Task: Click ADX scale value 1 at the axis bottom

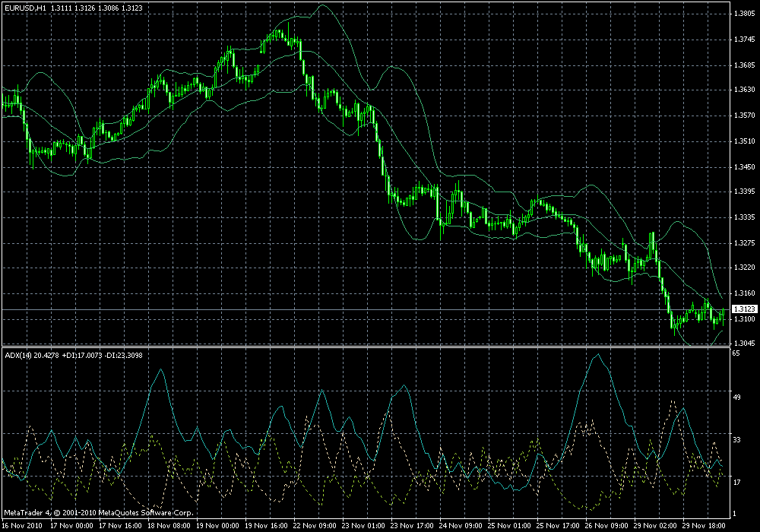Action: click(x=735, y=514)
